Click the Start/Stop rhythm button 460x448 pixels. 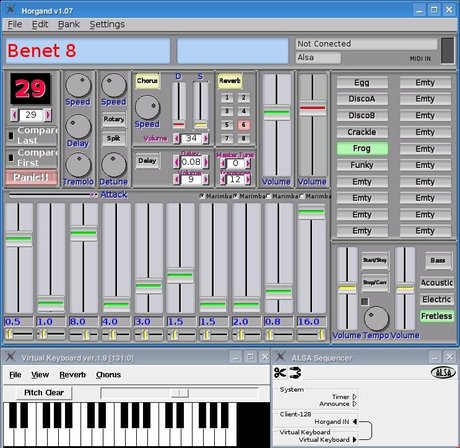375,260
